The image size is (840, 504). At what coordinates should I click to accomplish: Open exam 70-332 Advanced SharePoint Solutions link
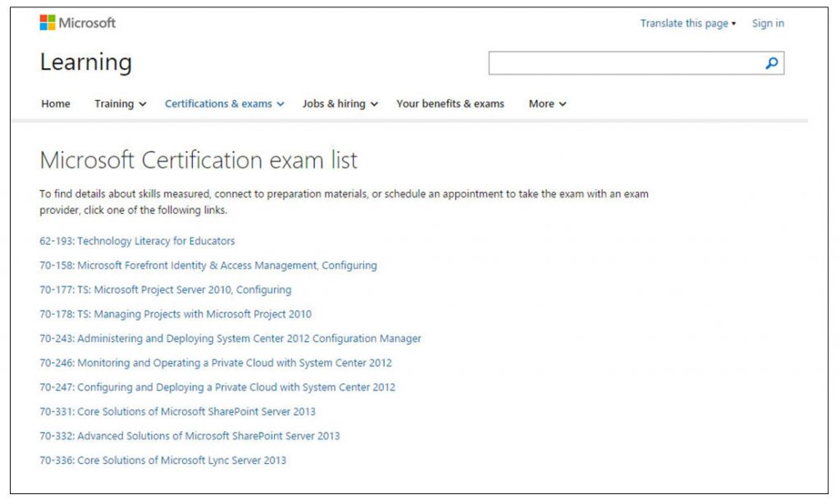click(x=189, y=436)
